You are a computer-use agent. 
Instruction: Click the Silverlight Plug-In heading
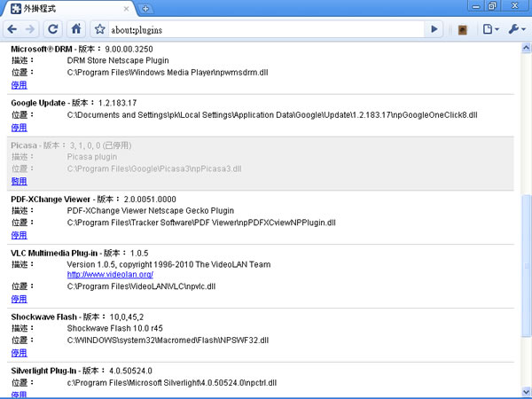coord(43,371)
